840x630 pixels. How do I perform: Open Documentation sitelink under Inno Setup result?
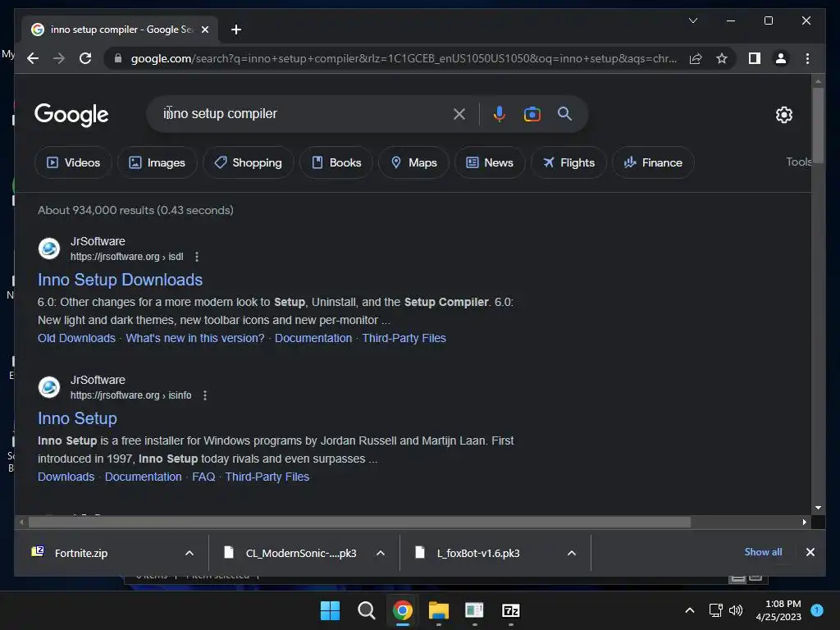[x=143, y=477]
